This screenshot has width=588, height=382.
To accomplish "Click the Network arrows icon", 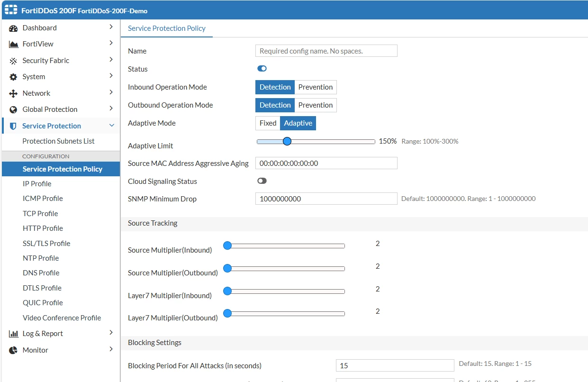I will tap(13, 93).
